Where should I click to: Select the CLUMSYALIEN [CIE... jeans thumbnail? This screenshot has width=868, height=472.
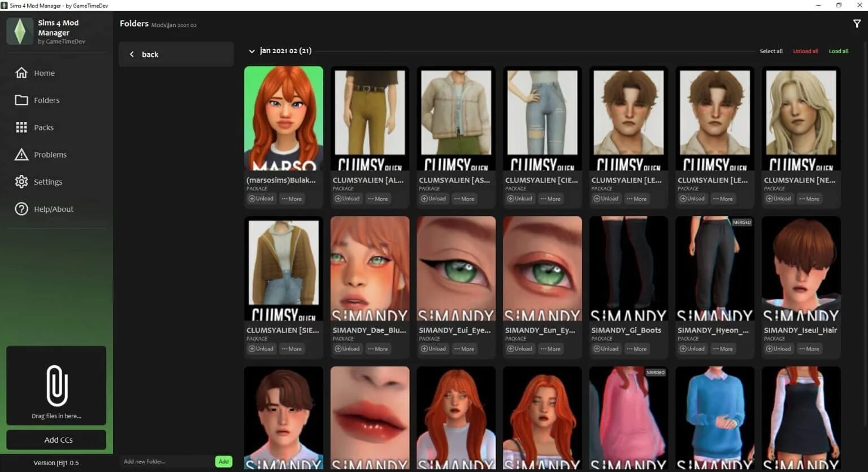(542, 119)
